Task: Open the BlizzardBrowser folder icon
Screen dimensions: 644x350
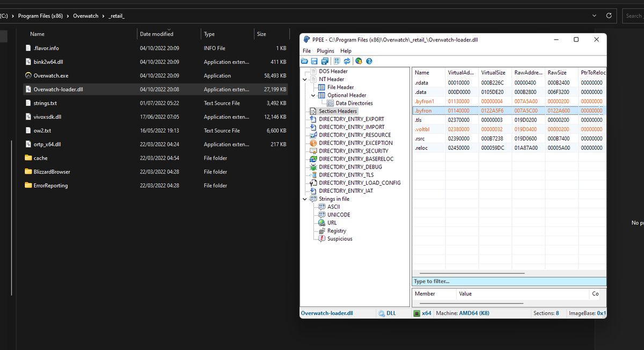Action: point(28,172)
